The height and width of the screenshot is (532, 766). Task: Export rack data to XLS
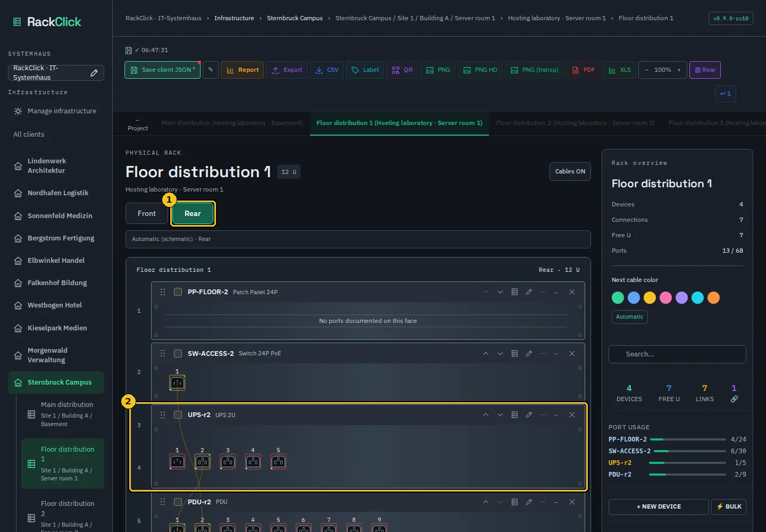[x=620, y=70]
